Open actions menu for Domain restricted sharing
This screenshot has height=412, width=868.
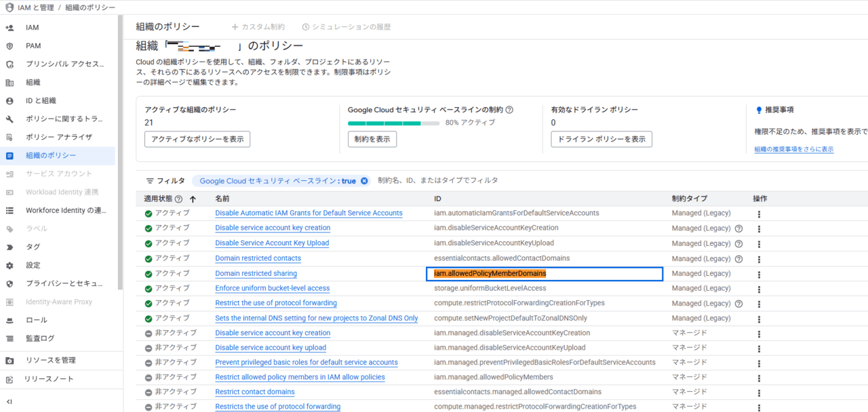pyautogui.click(x=759, y=274)
